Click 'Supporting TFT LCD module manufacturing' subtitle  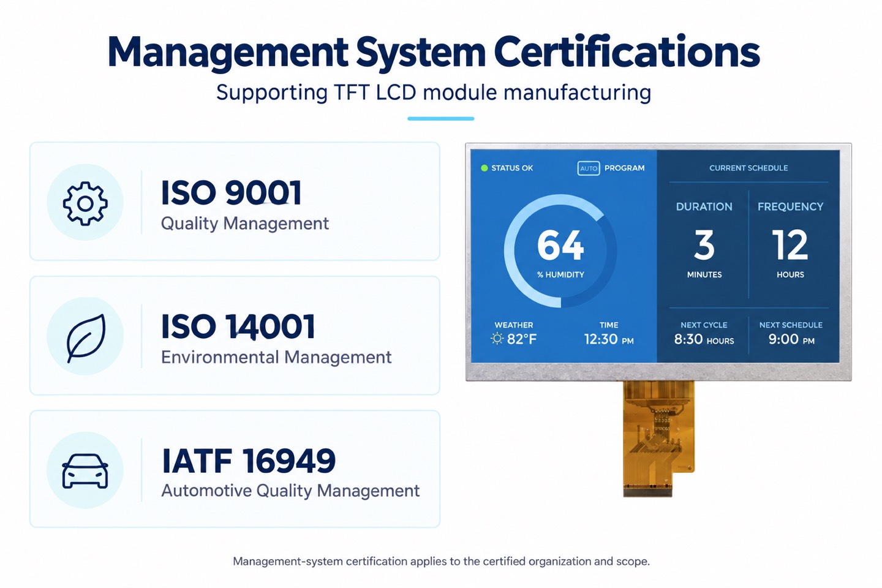click(434, 92)
